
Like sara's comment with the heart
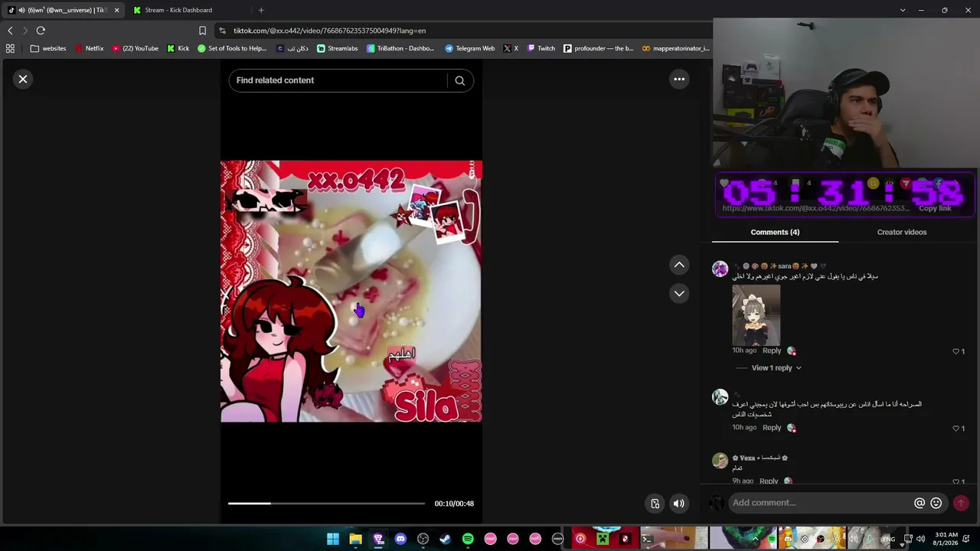coord(955,351)
